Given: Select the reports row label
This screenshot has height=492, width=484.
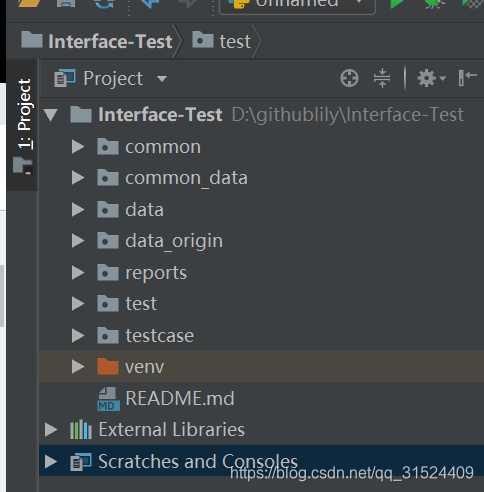Looking at the screenshot, I should [x=156, y=273].
